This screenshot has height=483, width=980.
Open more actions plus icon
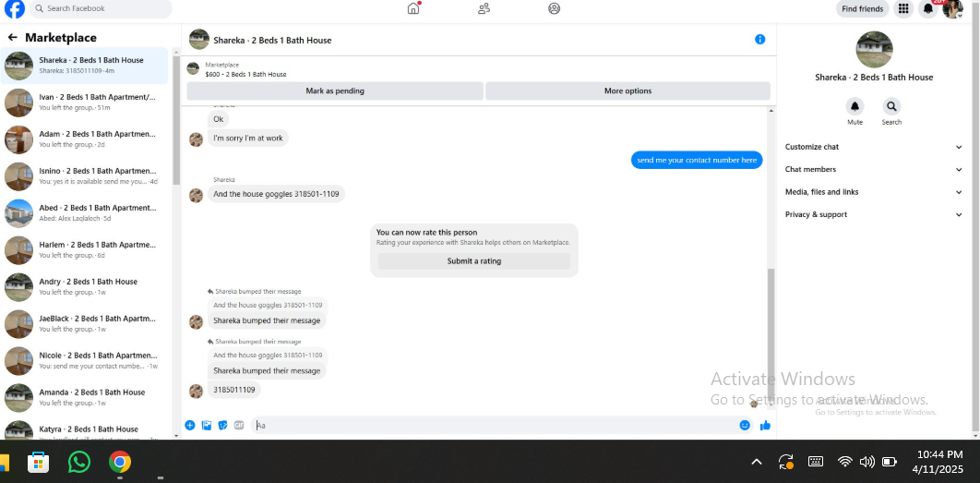tap(190, 426)
